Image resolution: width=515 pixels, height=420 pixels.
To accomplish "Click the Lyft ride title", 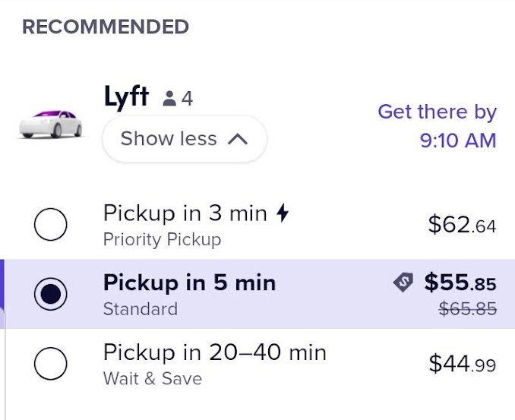I will click(x=126, y=97).
